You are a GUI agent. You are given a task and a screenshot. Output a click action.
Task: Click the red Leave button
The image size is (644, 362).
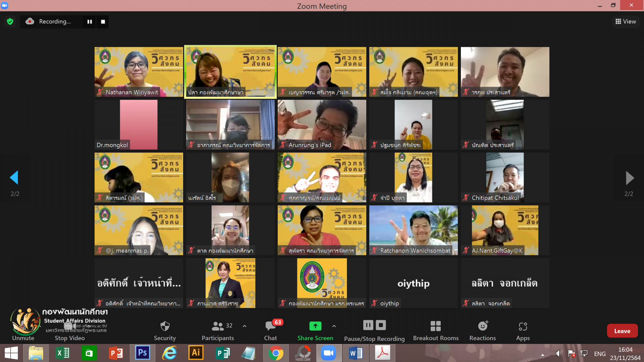(x=622, y=331)
